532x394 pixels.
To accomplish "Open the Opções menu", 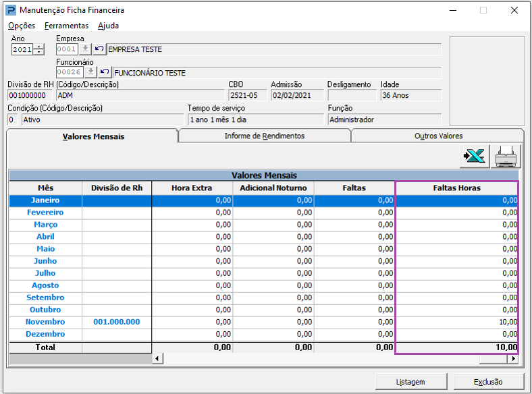I will (22, 26).
